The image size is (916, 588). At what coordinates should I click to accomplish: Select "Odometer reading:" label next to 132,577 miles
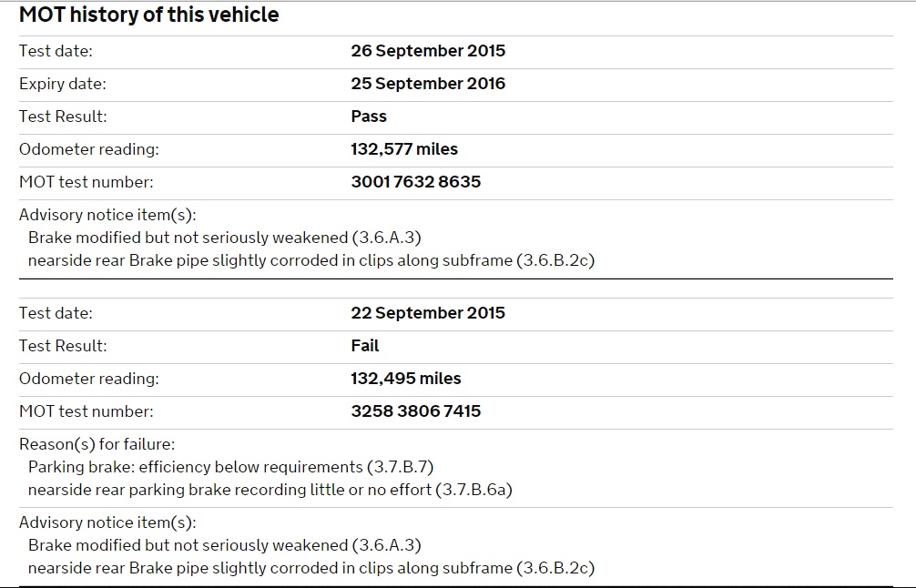[88, 149]
